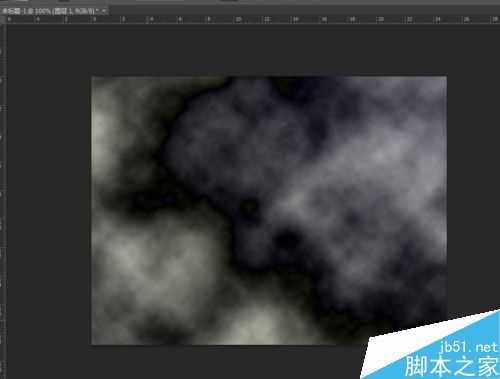
Task: Click the 10 mark on horizontal ruler
Action: (x=238, y=19)
